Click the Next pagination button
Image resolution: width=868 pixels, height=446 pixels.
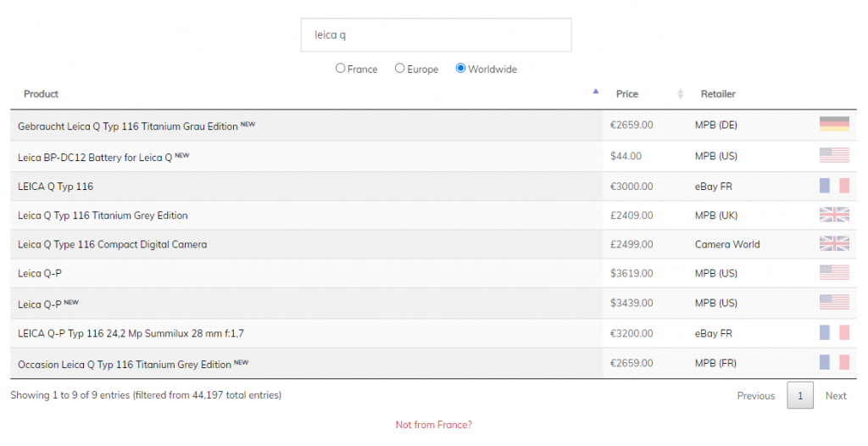click(x=836, y=396)
